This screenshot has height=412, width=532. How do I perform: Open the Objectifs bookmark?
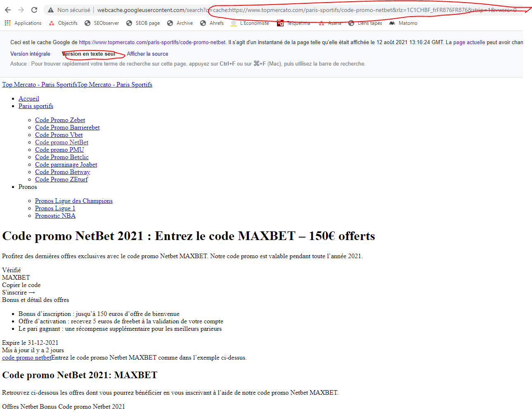click(63, 23)
